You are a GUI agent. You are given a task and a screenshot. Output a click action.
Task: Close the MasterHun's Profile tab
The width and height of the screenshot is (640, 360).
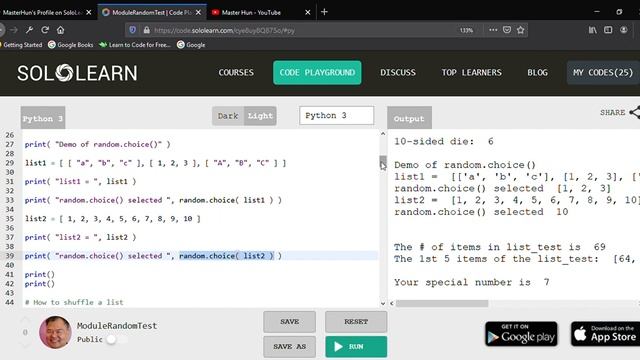pos(89,12)
